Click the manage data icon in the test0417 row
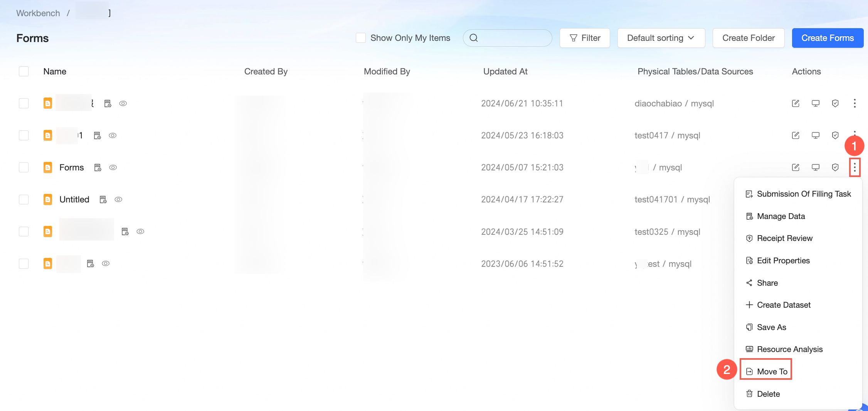Screen dimensions: 868x411 [98, 135]
